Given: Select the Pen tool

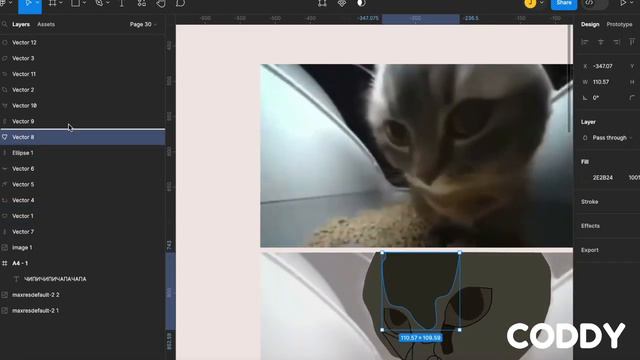Looking at the screenshot, I should point(99,3).
